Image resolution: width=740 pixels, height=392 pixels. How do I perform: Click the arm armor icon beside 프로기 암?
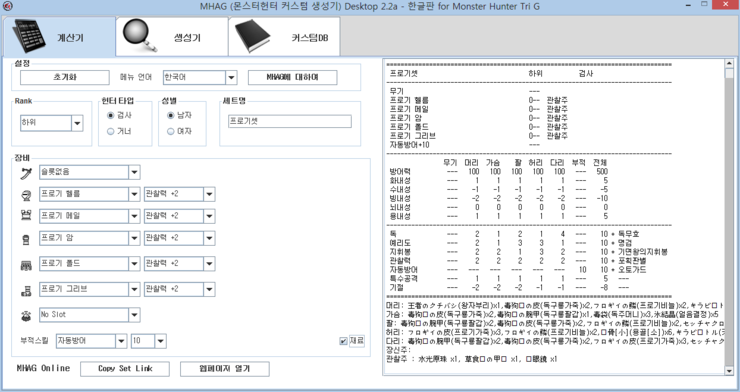pos(26,240)
